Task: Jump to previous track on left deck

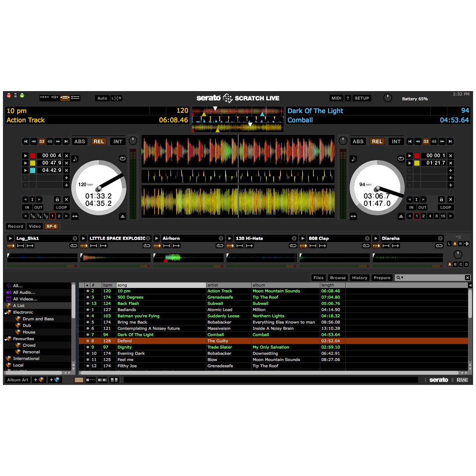Action: (x=25, y=141)
